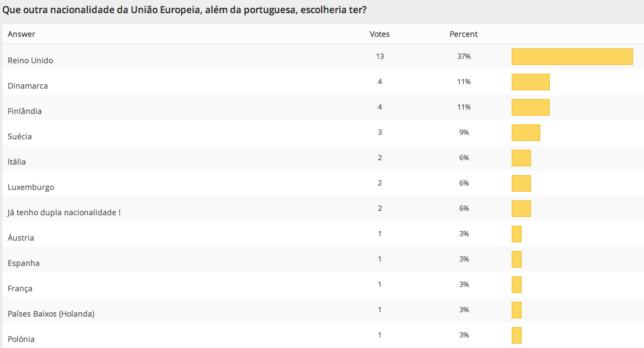Click the Dinamarca 11% yellow bar
This screenshot has height=348, width=644.
click(x=530, y=82)
